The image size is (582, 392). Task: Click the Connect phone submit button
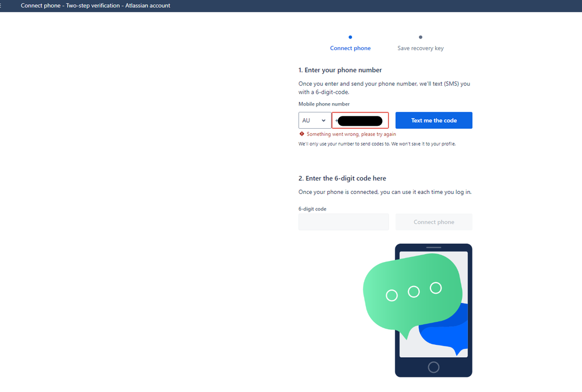(x=433, y=221)
